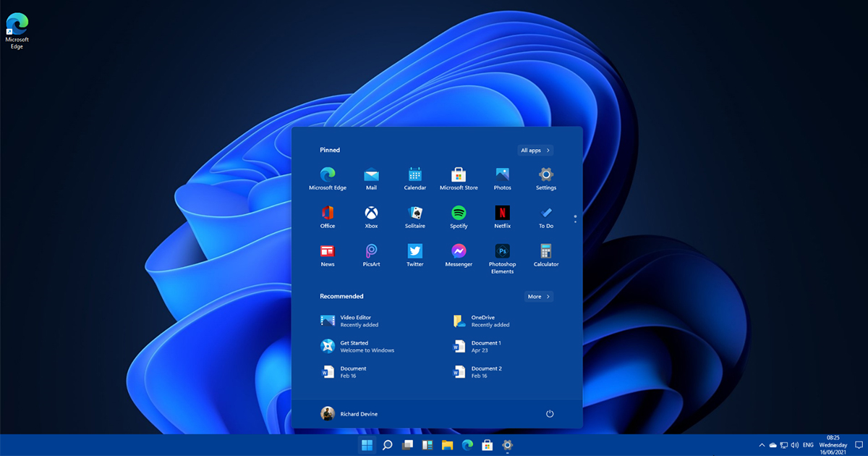868x456 pixels.
Task: Click the Search icon on the taskbar
Action: tap(388, 445)
